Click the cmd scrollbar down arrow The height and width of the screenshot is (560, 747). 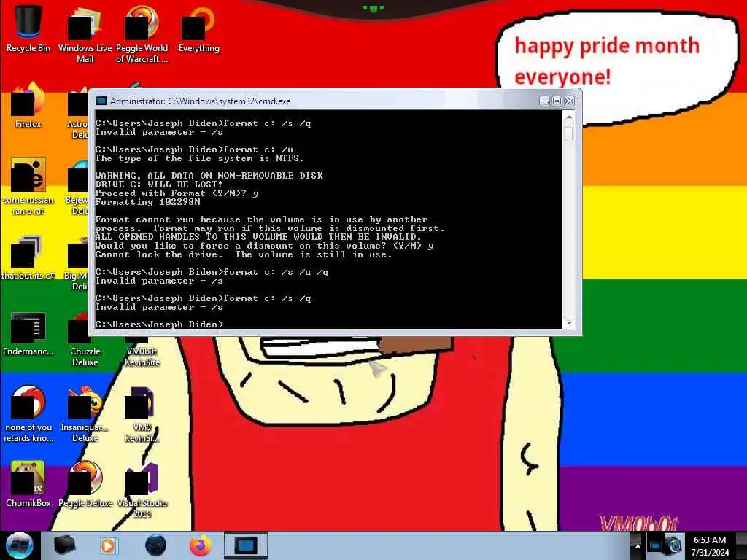pyautogui.click(x=569, y=323)
